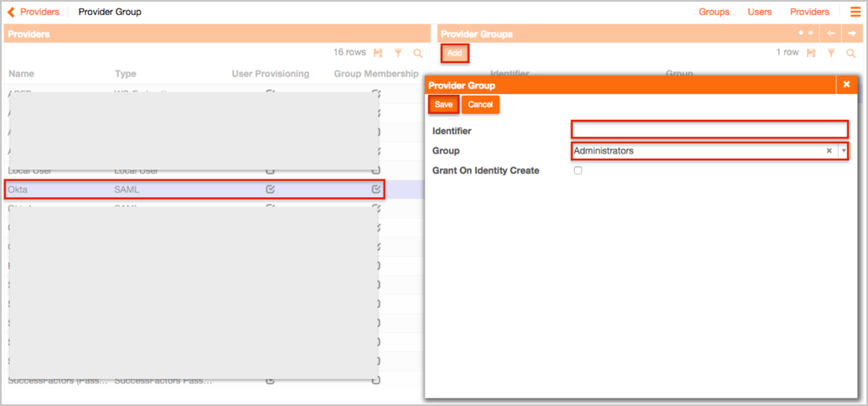Click export icon in Providers panel toolbar
Screen dimensions: 868x406
tap(378, 53)
